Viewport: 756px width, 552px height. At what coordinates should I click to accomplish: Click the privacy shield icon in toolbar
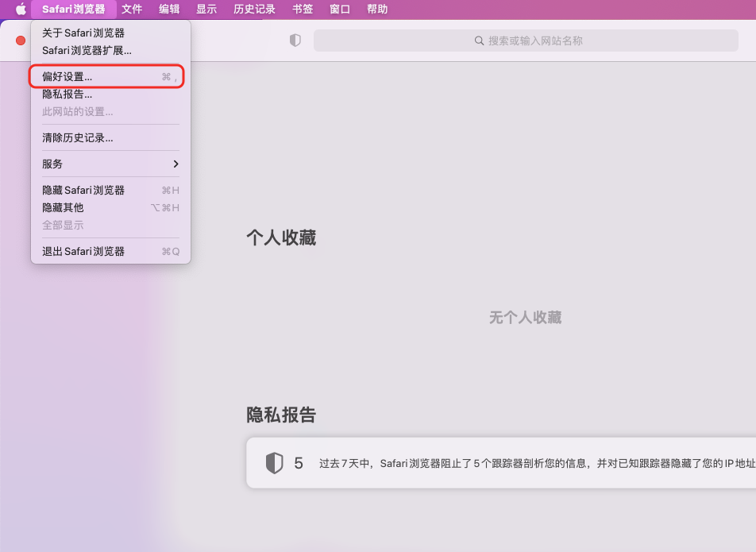pyautogui.click(x=295, y=41)
